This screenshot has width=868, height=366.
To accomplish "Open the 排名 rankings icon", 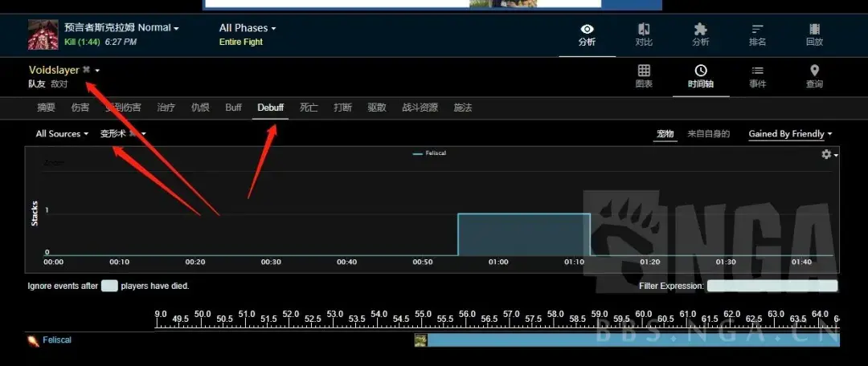I will coord(757,30).
